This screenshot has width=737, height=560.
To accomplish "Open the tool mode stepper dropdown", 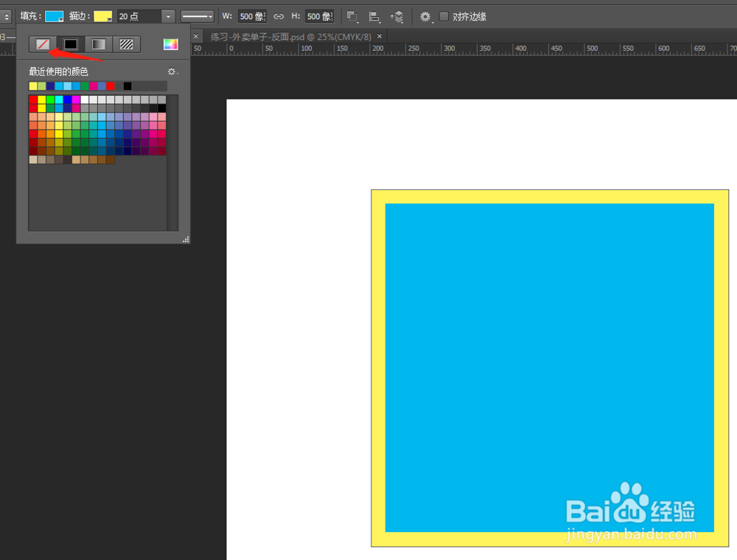I will coord(6,16).
